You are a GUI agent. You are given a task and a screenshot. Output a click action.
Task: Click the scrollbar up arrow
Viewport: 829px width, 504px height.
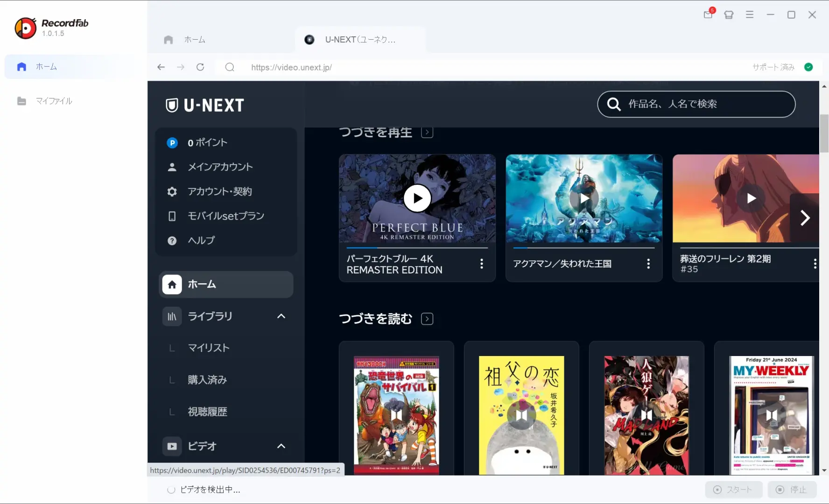pyautogui.click(x=824, y=86)
